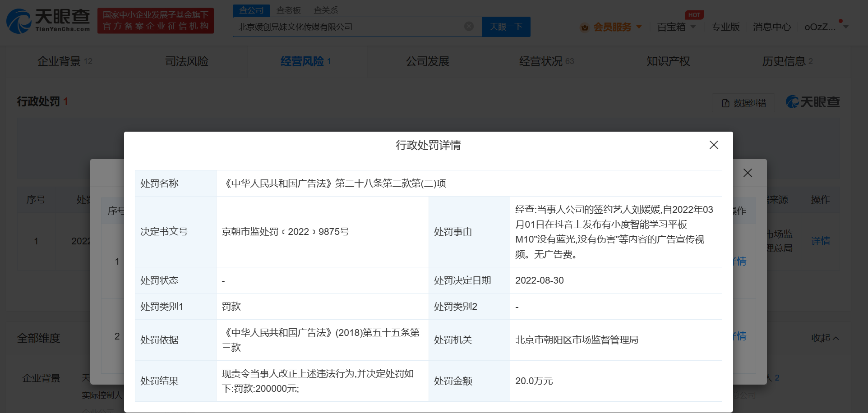This screenshot has width=868, height=413.
Task: Click the company name search field
Action: pyautogui.click(x=347, y=27)
